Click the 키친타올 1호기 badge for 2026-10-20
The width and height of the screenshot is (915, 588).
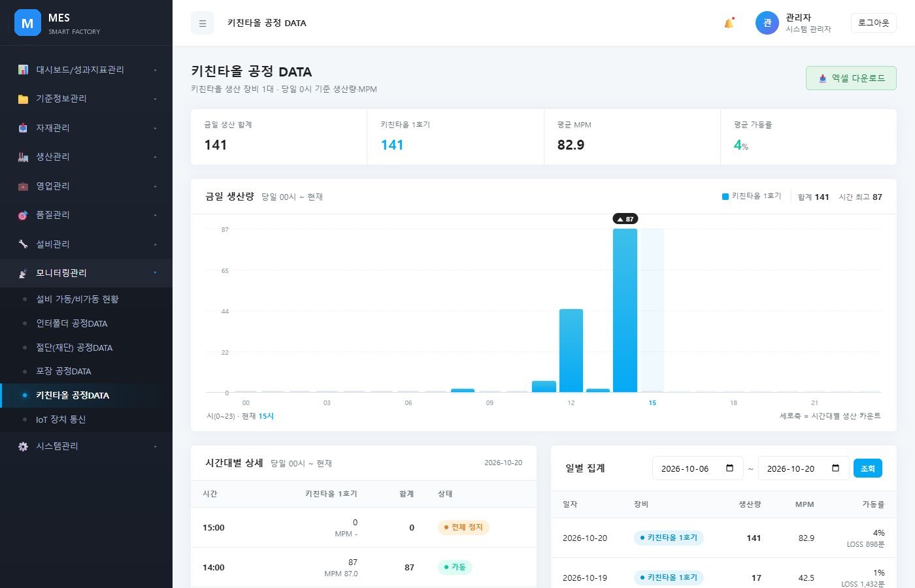(x=669, y=538)
